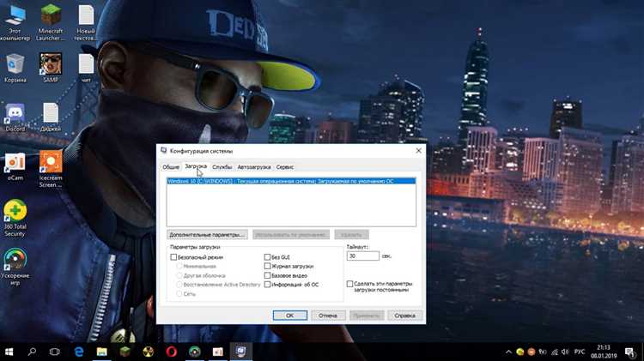
Task: Launch the Minecraft Launcher desktop shortcut
Action: [51, 23]
